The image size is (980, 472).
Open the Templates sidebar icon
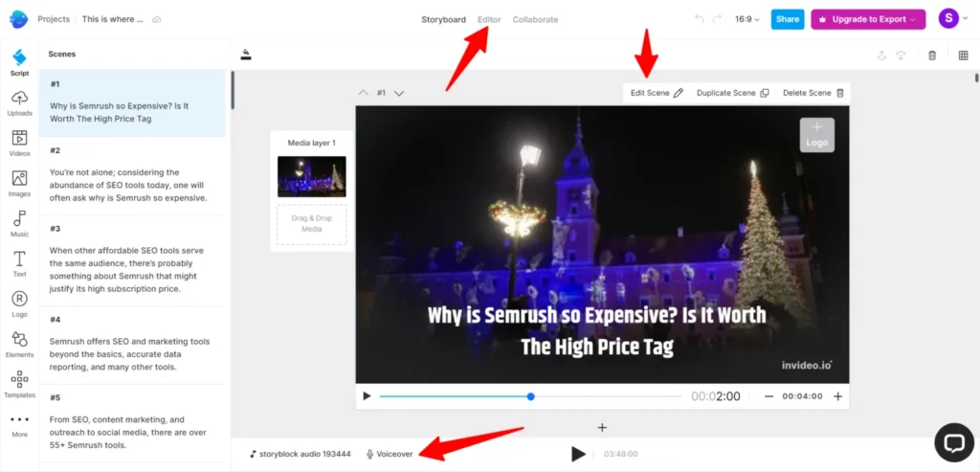(19, 385)
